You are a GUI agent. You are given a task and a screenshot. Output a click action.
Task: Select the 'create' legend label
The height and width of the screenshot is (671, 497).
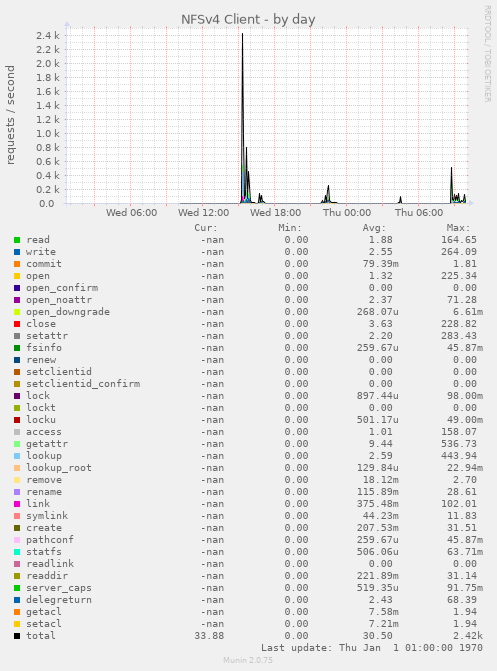pos(44,528)
